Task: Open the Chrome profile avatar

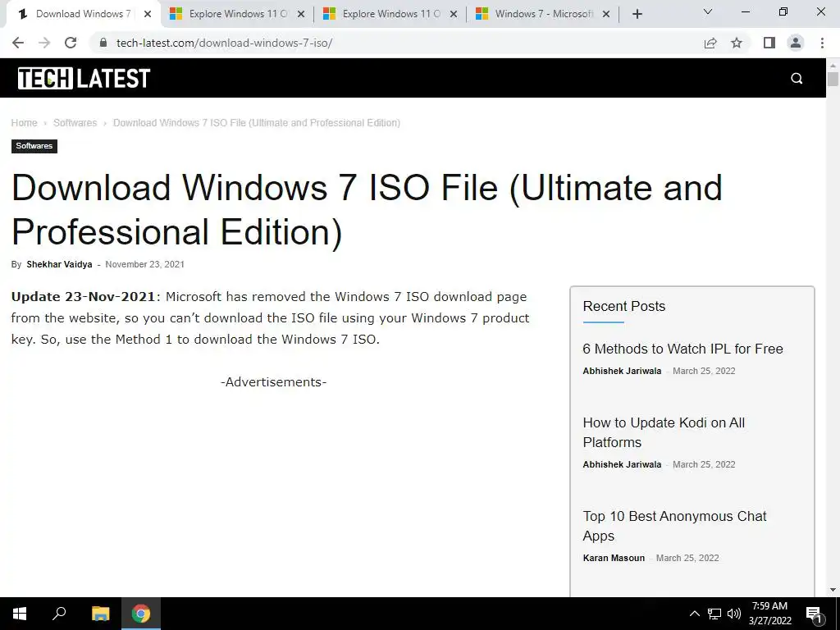Action: click(796, 43)
